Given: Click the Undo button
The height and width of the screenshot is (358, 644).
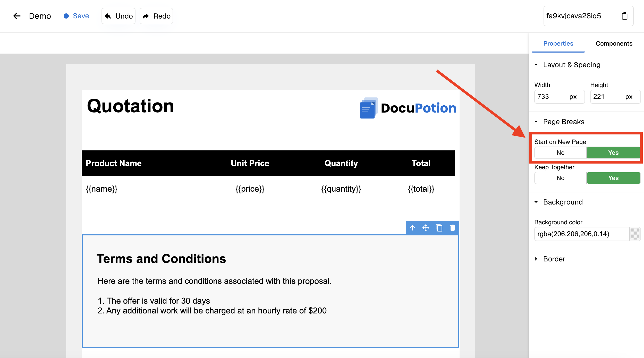Looking at the screenshot, I should click(x=118, y=16).
